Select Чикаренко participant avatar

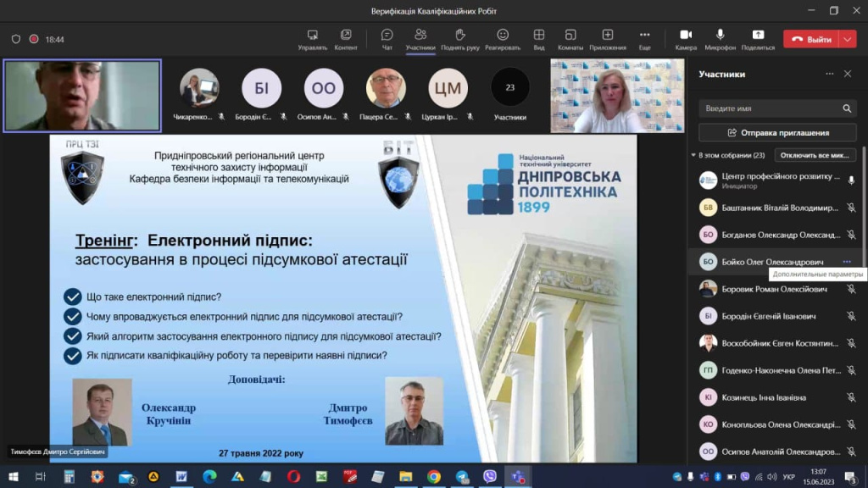pyautogui.click(x=199, y=87)
